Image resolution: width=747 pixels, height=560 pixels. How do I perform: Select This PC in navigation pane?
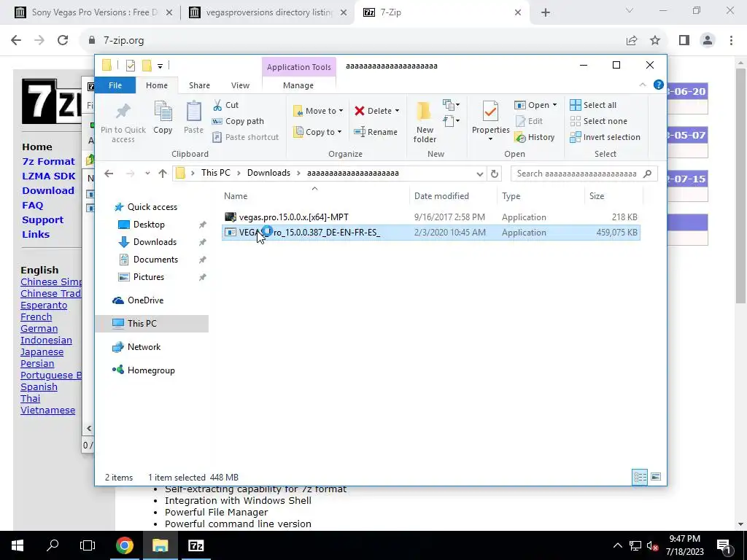[152, 324]
